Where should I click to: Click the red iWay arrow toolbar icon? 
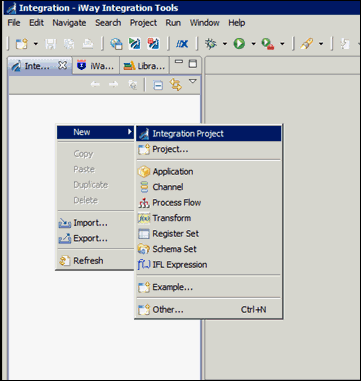tap(153, 44)
